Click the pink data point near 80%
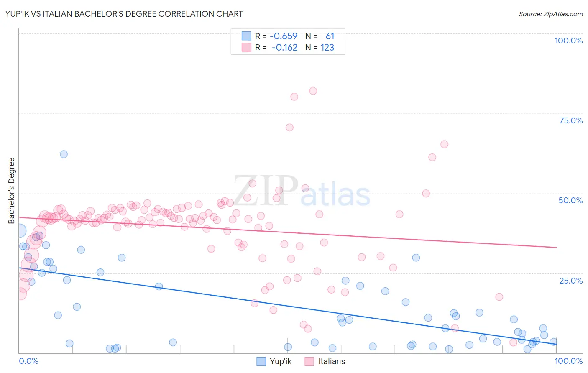This screenshot has width=588, height=373. tap(294, 97)
